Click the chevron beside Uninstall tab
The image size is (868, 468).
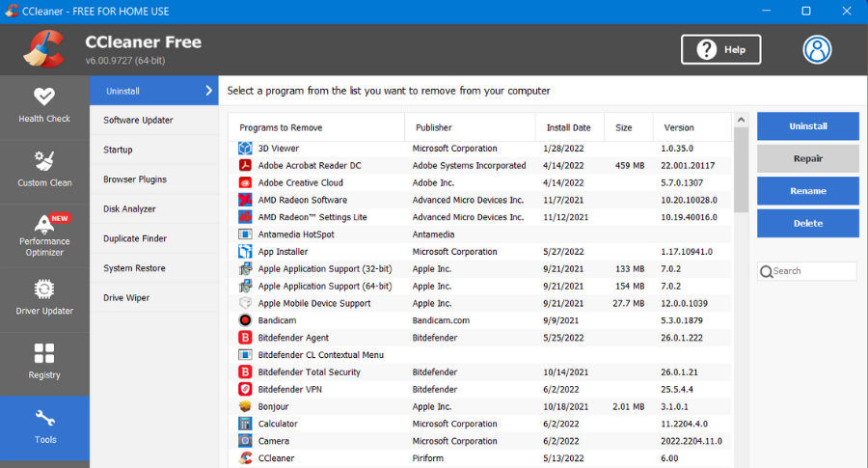pyautogui.click(x=208, y=91)
